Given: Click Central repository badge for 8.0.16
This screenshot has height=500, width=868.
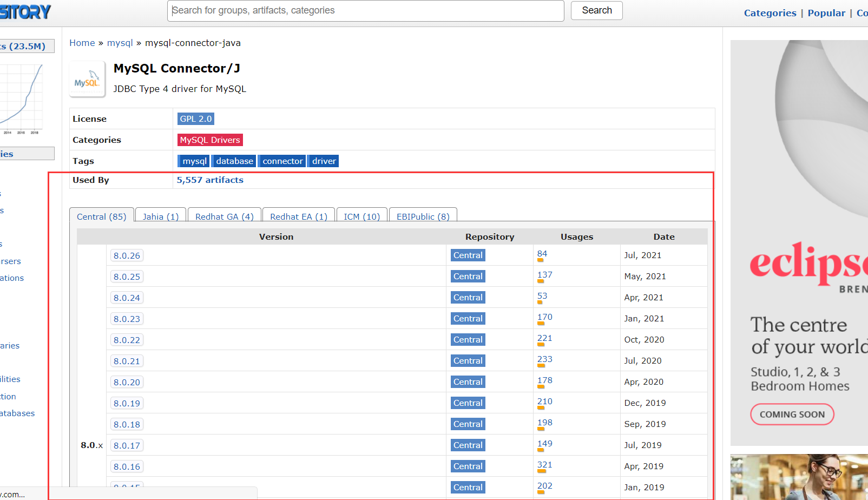Looking at the screenshot, I should (468, 466).
